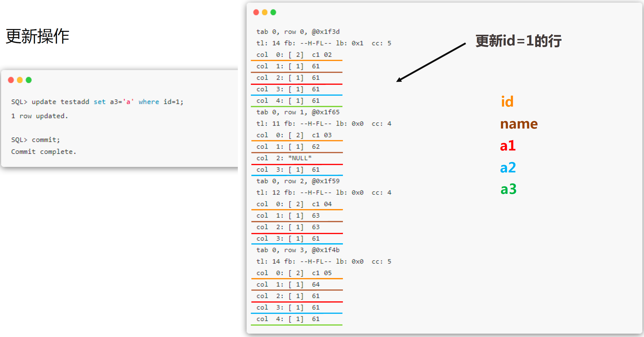Click the '更新id=1的行' annotation text
This screenshot has width=644, height=337.
coord(519,41)
